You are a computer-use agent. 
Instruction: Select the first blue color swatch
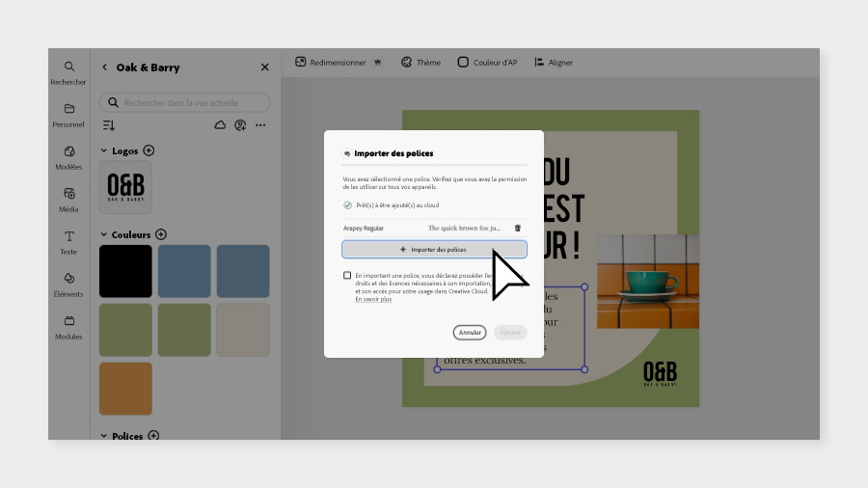[184, 271]
